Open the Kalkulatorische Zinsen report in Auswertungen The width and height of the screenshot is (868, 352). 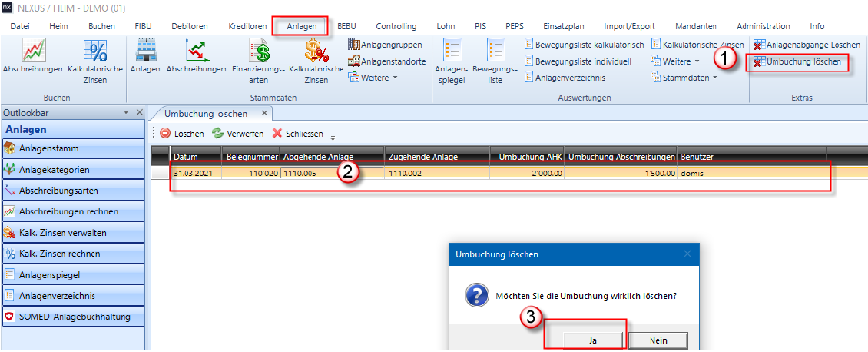coord(697,45)
